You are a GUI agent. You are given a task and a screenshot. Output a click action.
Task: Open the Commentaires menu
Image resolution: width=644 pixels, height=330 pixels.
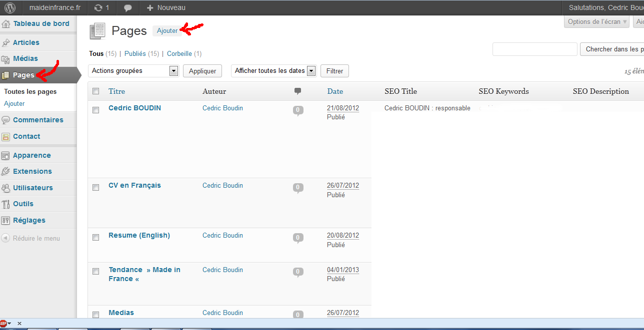tap(38, 120)
